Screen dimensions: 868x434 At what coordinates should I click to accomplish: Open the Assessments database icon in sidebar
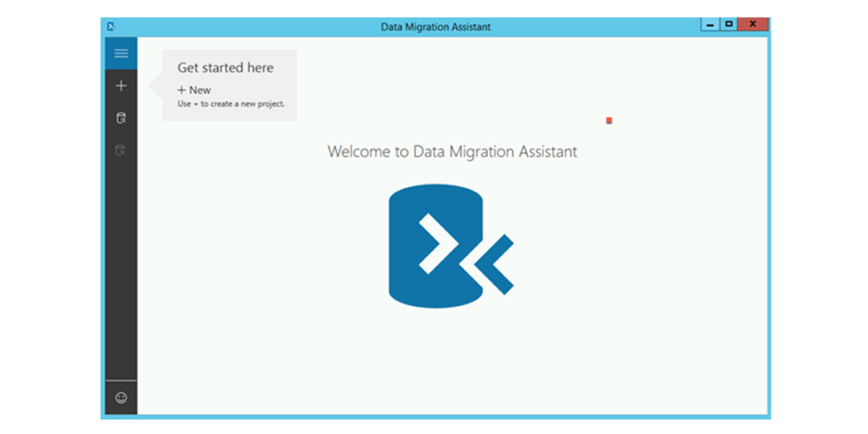120,118
